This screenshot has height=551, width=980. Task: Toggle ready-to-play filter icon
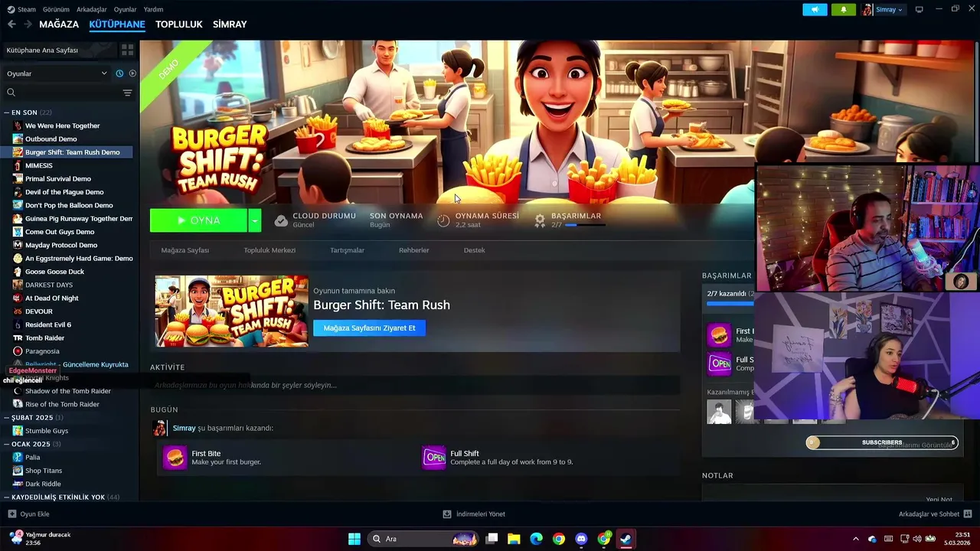coord(132,73)
